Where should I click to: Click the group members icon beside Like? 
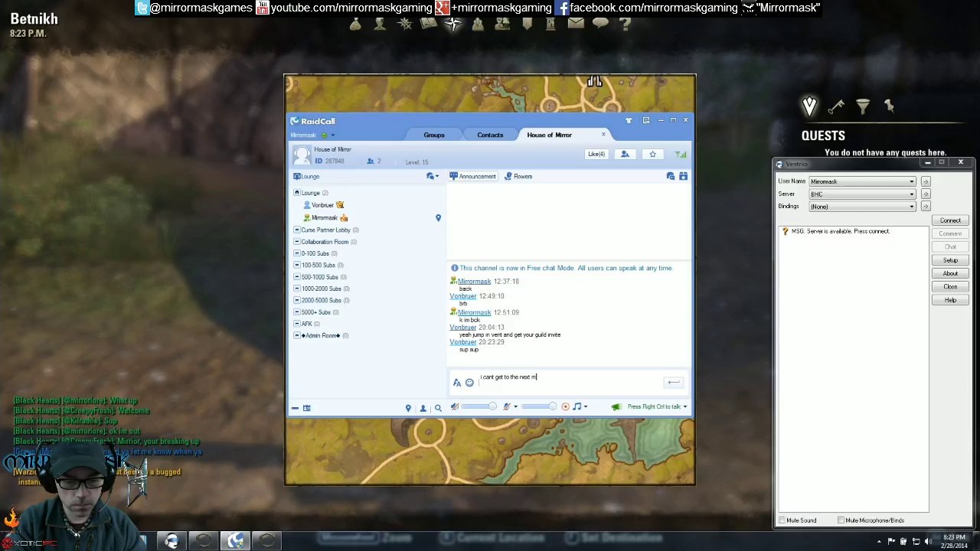point(625,155)
